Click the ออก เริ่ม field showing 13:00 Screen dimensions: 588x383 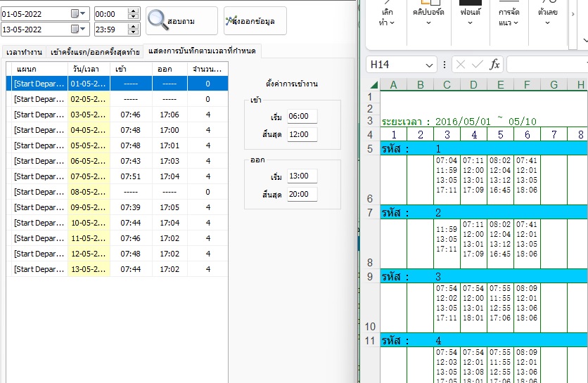[302, 176]
